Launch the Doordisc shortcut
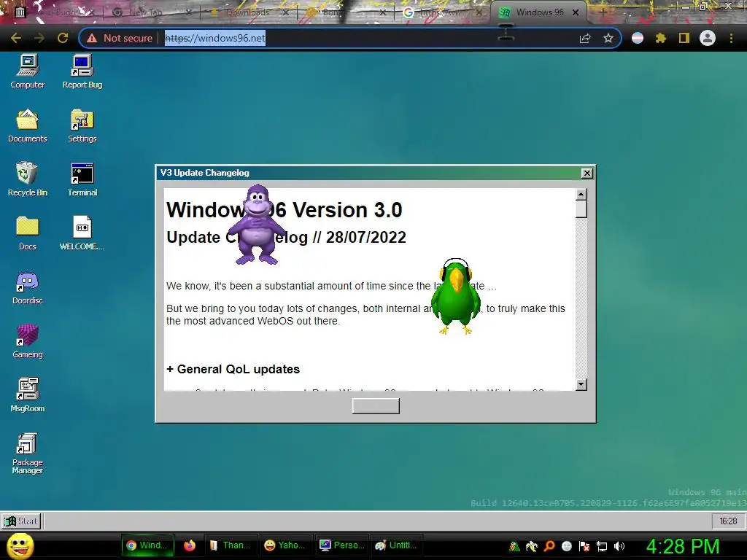Screen dimensions: 747x560 pyautogui.click(x=28, y=287)
